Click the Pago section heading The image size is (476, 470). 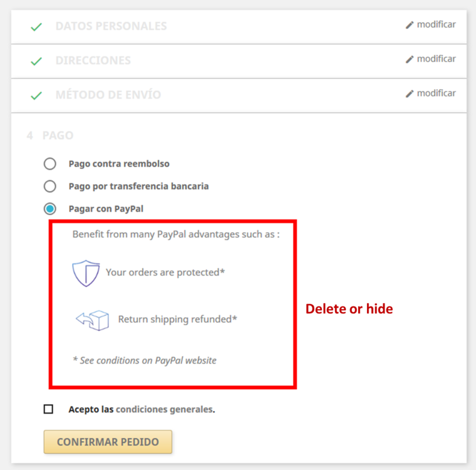tap(58, 135)
